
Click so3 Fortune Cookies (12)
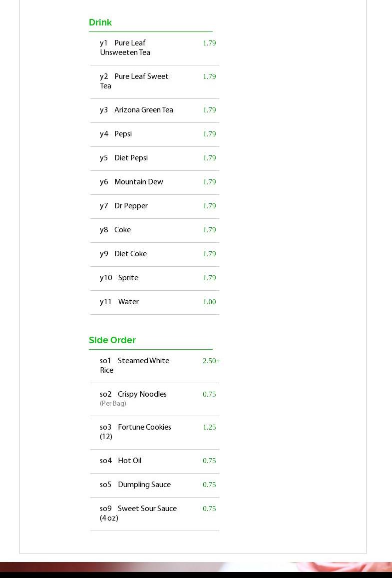coord(135,432)
